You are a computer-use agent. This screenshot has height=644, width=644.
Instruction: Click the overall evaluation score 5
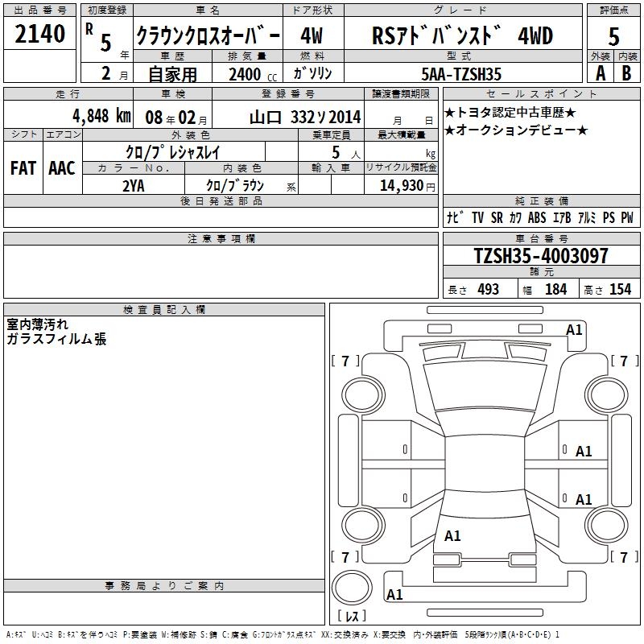613,36
